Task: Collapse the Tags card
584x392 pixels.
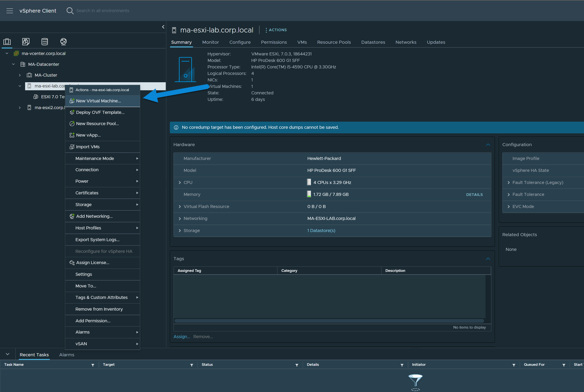Action: pos(488,259)
